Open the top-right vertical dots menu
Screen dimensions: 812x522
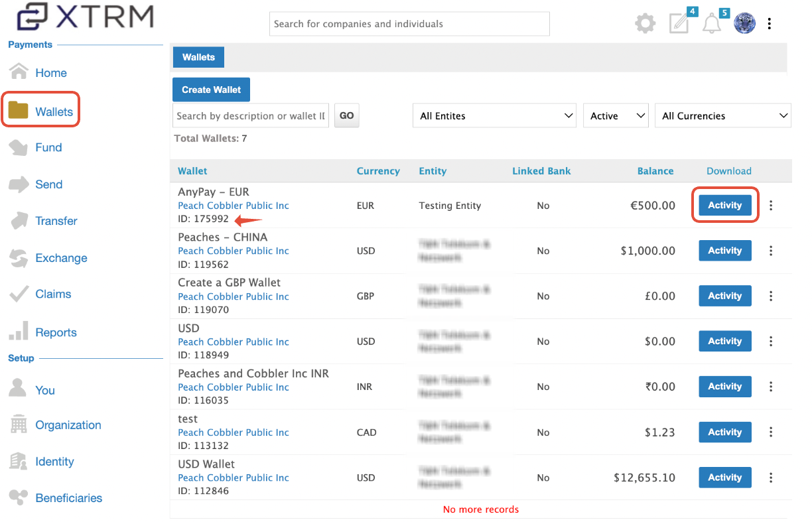coord(770,24)
